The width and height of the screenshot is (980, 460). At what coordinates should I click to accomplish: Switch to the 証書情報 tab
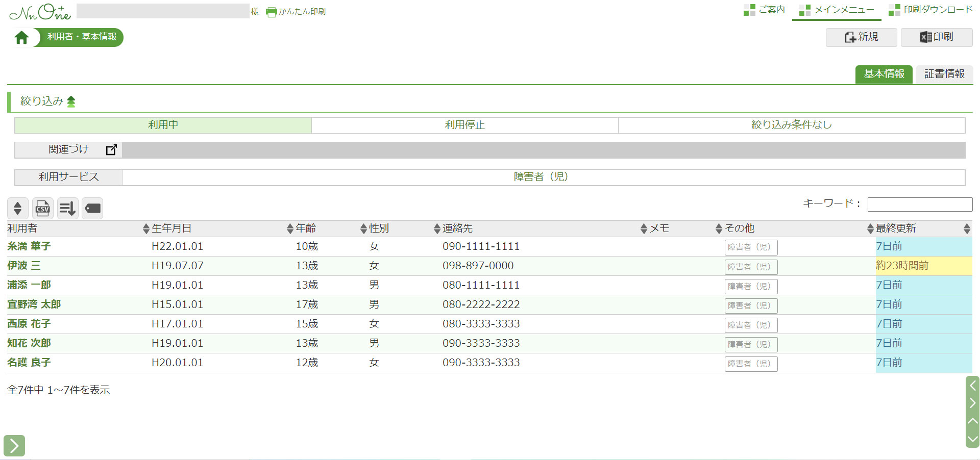944,74
